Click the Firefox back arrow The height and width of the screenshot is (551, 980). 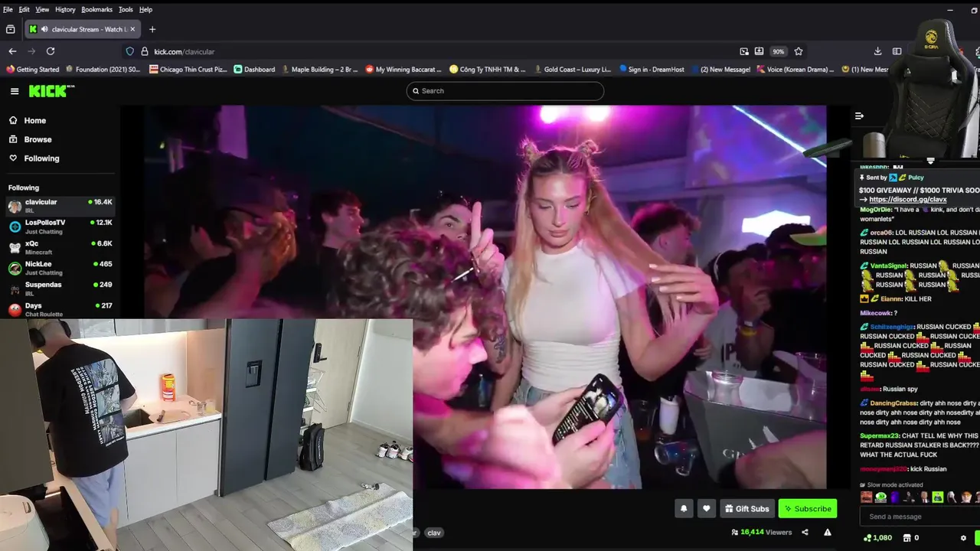tap(12, 51)
